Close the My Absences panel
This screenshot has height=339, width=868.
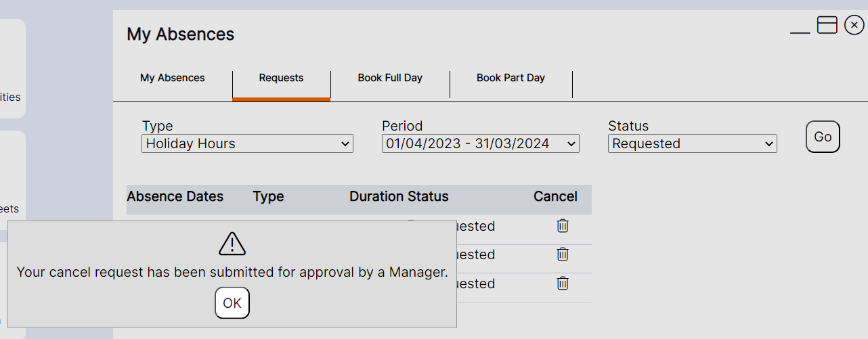point(854,25)
